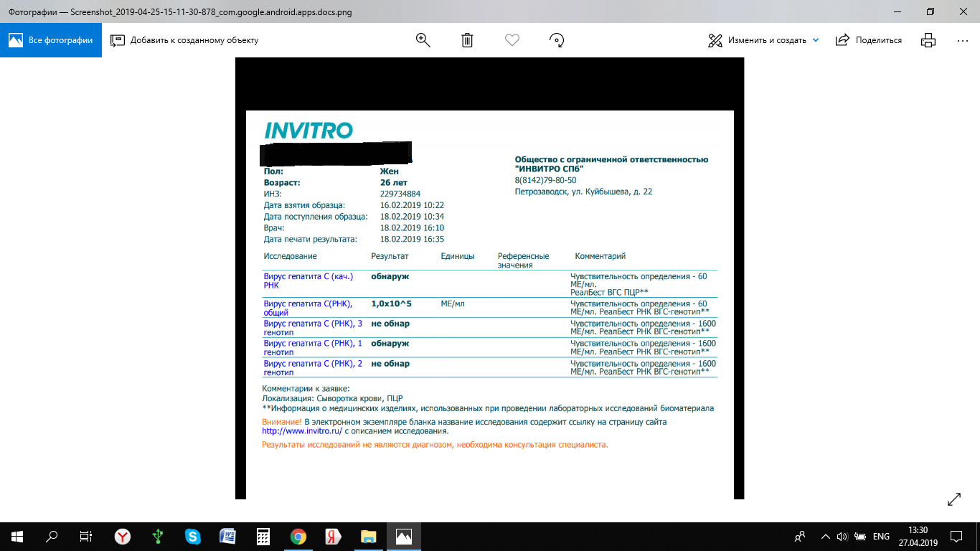Open the Action Center notifications icon
Screen dimensions: 980x551
point(956,536)
